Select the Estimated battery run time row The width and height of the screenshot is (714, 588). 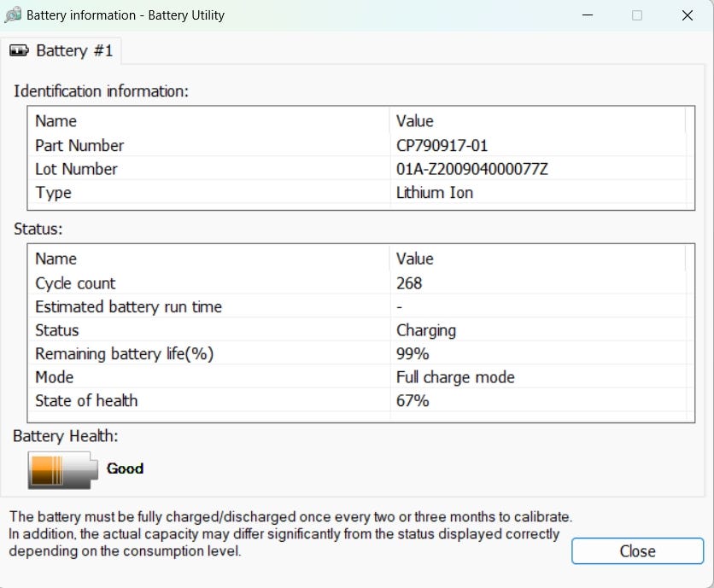pyautogui.click(x=128, y=306)
